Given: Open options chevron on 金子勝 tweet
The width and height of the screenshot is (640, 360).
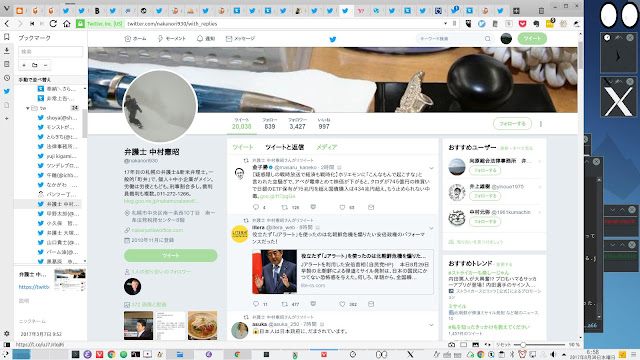Looking at the screenshot, I should pos(431,168).
